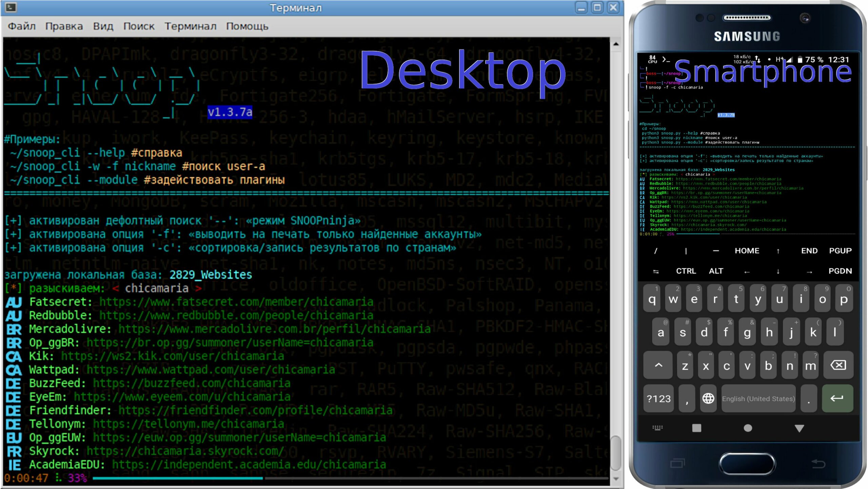Click the terminal icon in title bar
Screen dimensions: 868x489
11,7
